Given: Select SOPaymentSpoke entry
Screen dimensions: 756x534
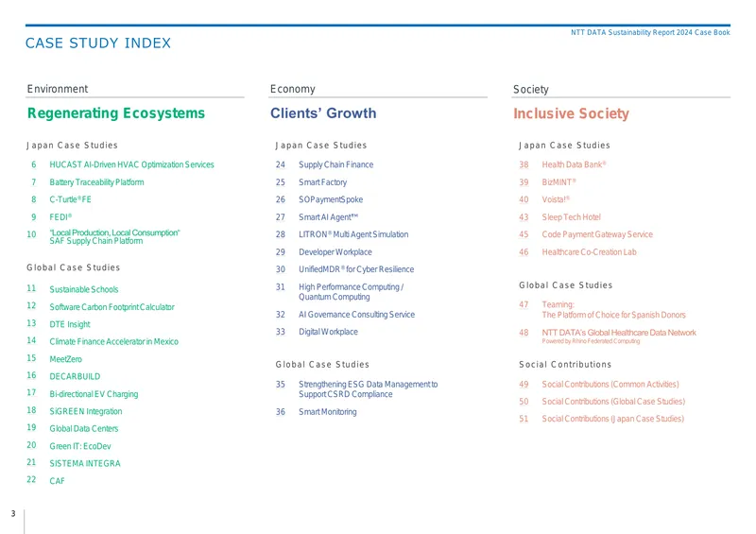Looking at the screenshot, I should pos(331,199).
